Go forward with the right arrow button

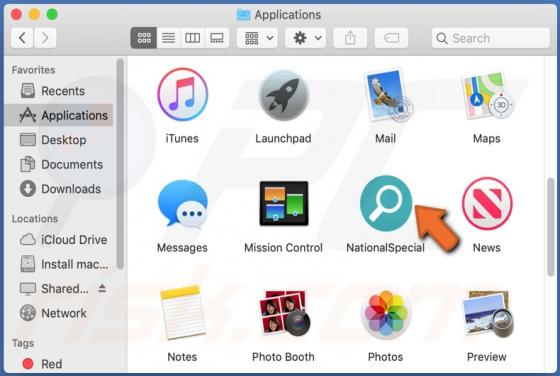(45, 38)
